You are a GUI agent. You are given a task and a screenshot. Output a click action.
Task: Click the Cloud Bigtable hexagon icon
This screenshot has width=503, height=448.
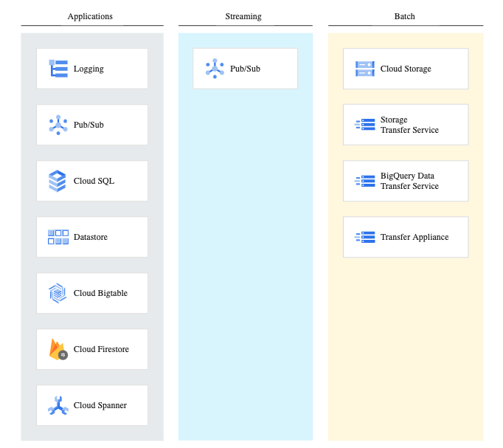(x=58, y=293)
